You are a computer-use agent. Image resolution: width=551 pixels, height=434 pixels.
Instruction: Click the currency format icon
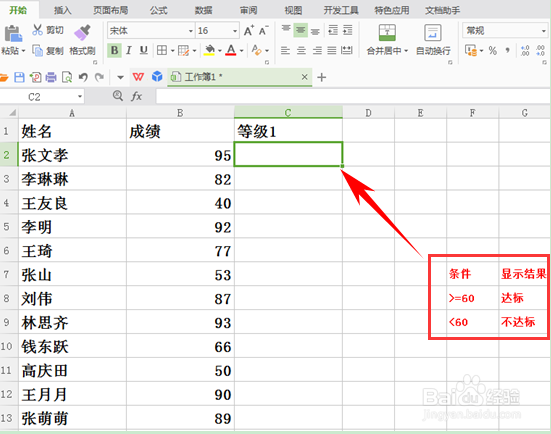coord(470,51)
